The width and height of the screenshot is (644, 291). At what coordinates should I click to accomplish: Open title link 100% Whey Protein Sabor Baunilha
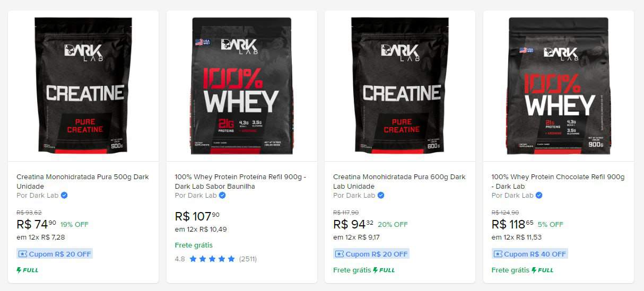pyautogui.click(x=240, y=181)
